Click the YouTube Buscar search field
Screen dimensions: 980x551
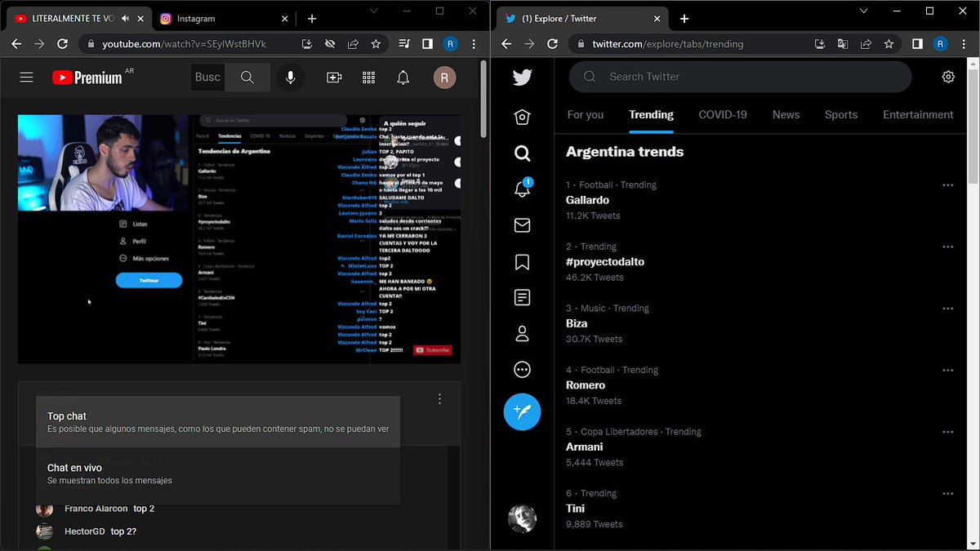click(x=207, y=78)
